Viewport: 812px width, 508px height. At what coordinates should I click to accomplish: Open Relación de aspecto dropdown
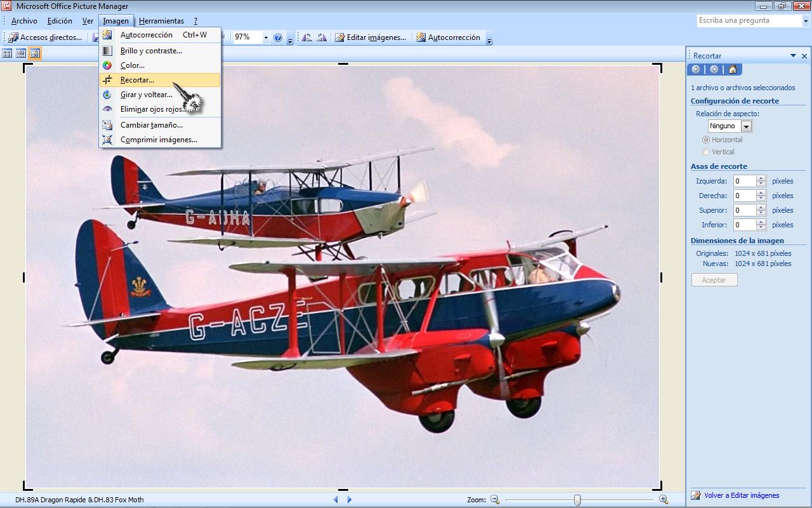[747, 126]
